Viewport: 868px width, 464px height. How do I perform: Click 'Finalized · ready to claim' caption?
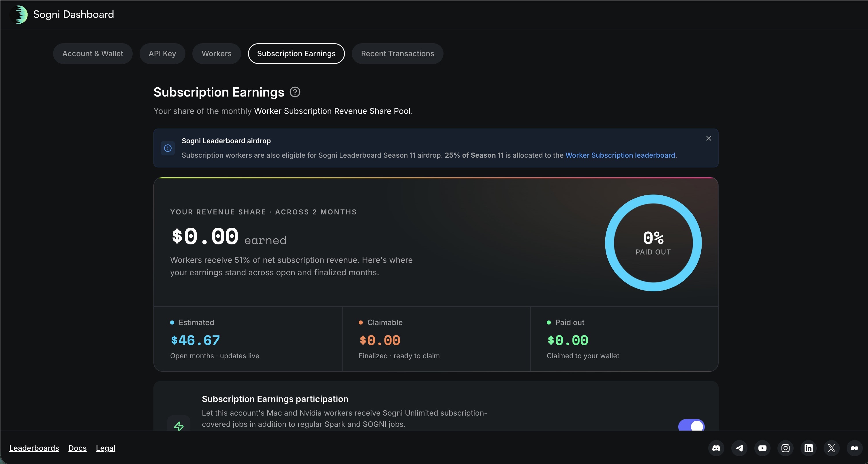(x=399, y=356)
